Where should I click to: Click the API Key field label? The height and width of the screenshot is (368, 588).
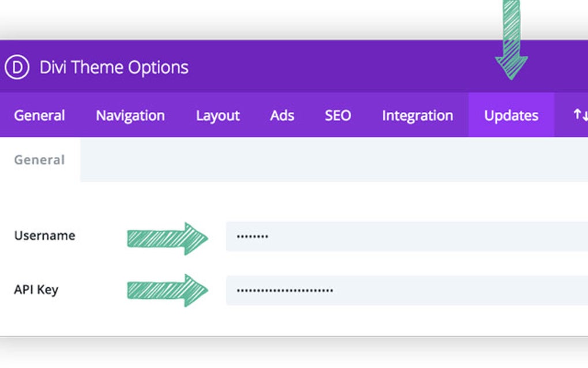click(36, 290)
